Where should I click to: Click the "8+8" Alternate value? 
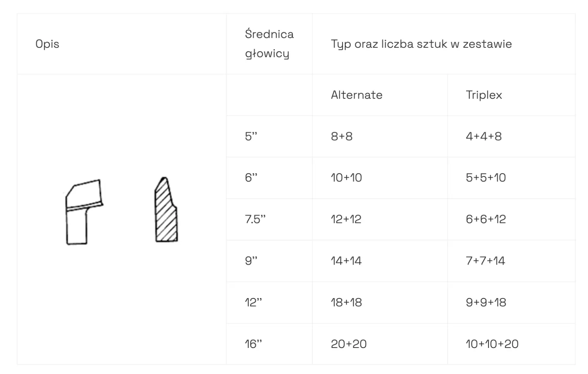click(341, 137)
